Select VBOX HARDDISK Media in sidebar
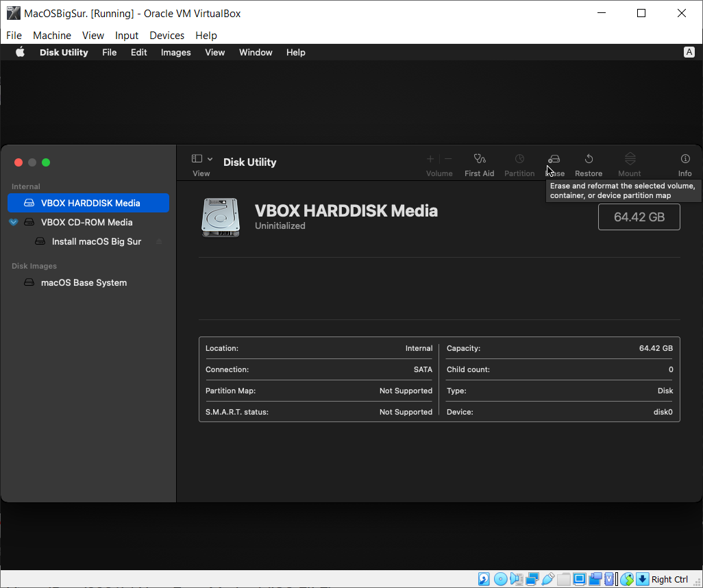 tap(88, 203)
